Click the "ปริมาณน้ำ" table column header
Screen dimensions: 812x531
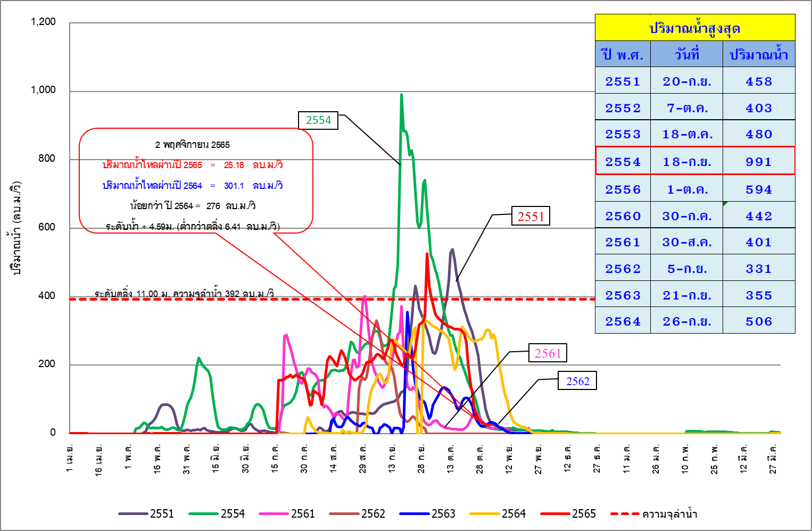click(x=759, y=54)
